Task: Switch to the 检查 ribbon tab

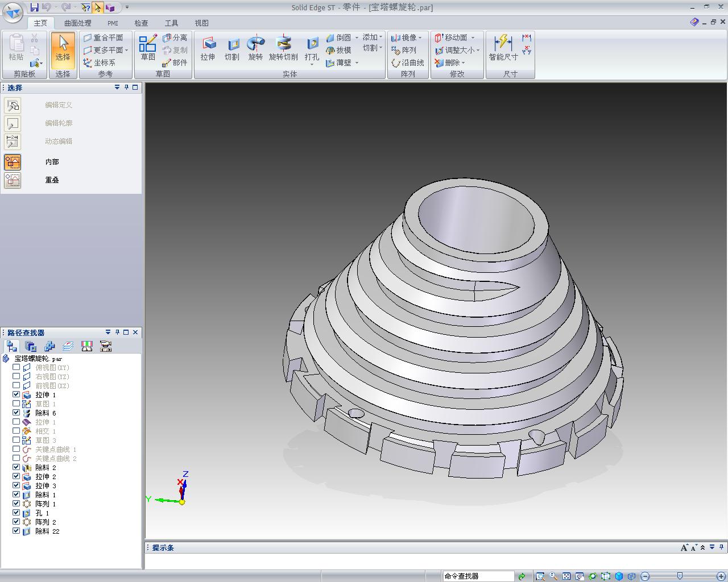Action: [141, 23]
